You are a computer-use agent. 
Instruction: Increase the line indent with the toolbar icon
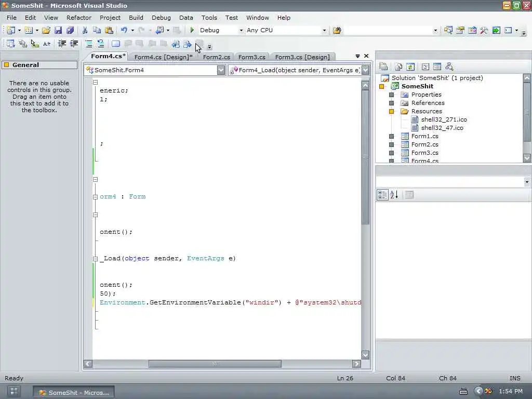point(74,44)
